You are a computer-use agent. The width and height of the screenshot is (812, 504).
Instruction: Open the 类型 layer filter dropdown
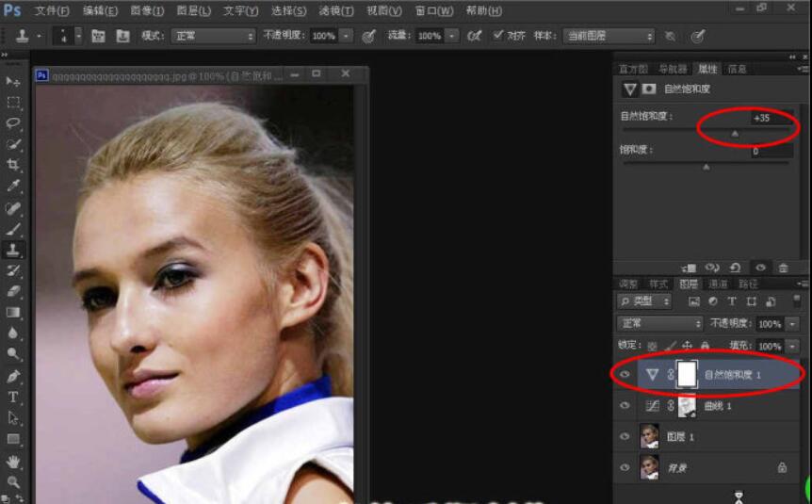click(644, 301)
